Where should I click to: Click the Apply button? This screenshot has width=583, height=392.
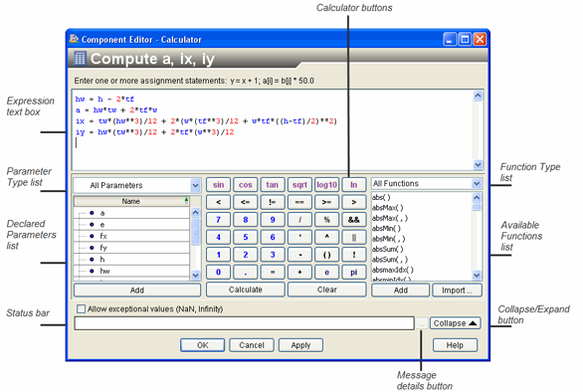click(x=300, y=345)
